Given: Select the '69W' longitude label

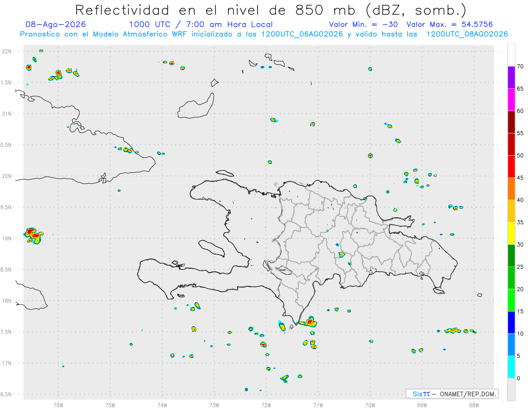Looking at the screenshot, I should tap(422, 405).
